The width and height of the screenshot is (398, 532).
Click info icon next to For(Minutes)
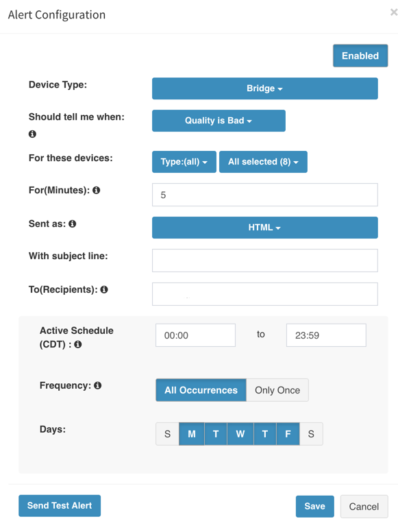click(97, 190)
